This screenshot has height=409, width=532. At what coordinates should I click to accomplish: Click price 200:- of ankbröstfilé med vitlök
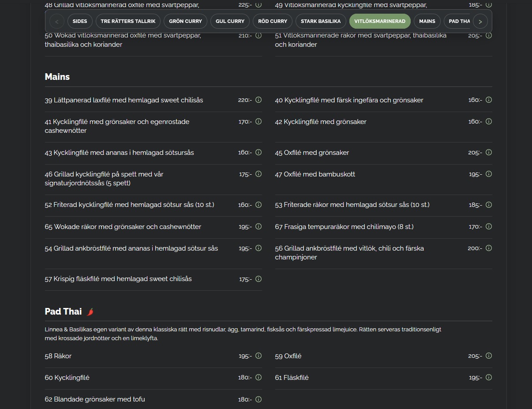(x=475, y=248)
